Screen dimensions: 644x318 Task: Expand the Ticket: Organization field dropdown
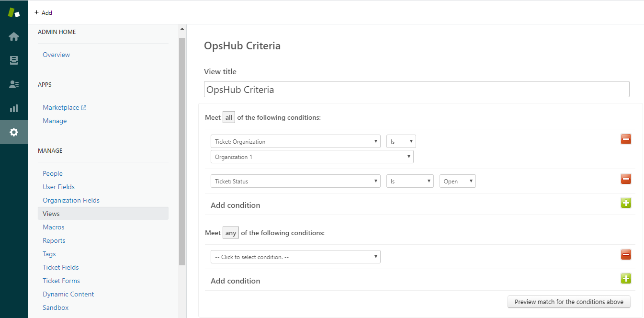[x=295, y=141]
